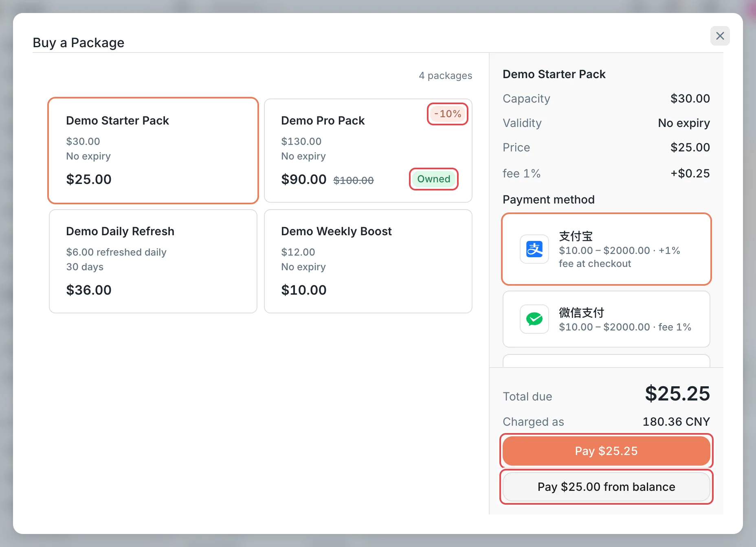The width and height of the screenshot is (756, 547).
Task: Click the struck-through $100.00 price
Action: 354,180
